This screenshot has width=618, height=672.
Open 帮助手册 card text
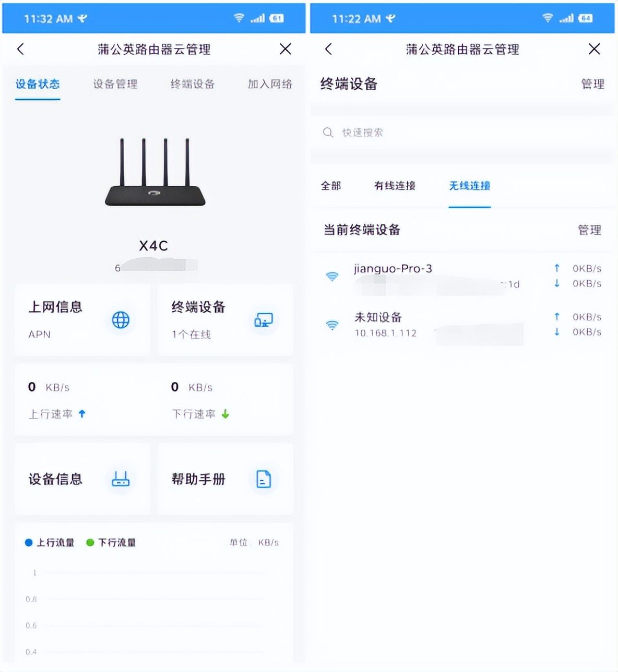coord(198,479)
